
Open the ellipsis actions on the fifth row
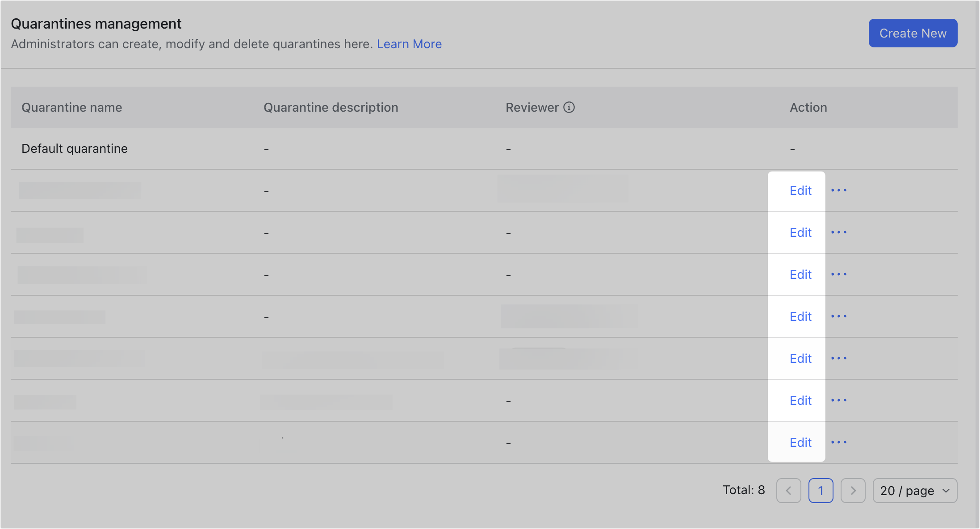(x=839, y=316)
